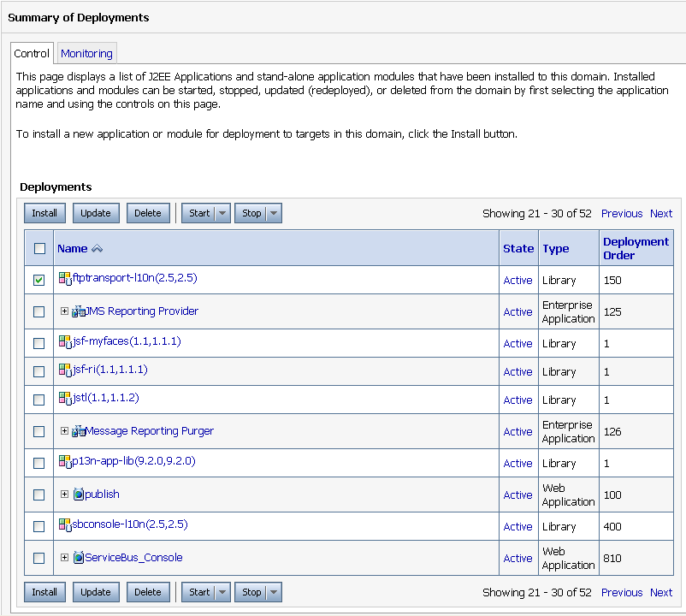Sort by the Deployment Order column header
The image size is (686, 616).
tap(636, 248)
